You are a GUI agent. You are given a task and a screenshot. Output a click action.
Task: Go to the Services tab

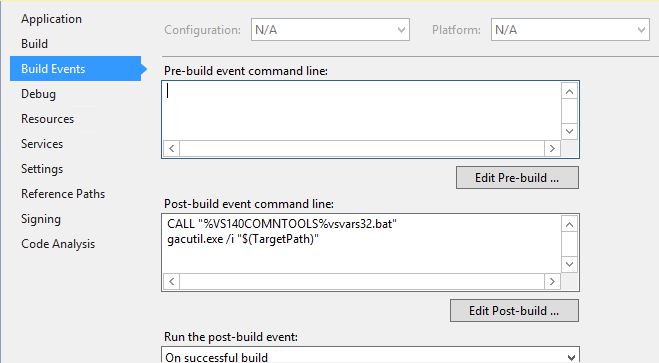point(42,144)
